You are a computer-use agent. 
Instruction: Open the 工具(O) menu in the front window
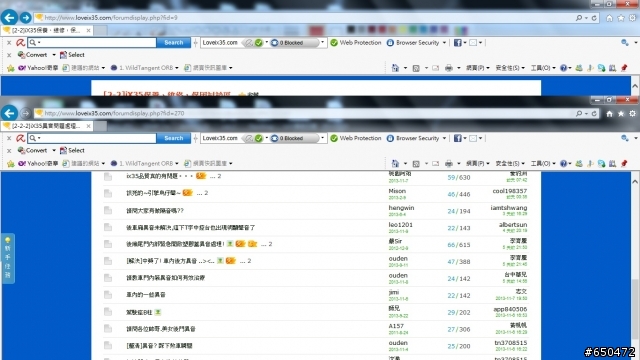(x=542, y=163)
